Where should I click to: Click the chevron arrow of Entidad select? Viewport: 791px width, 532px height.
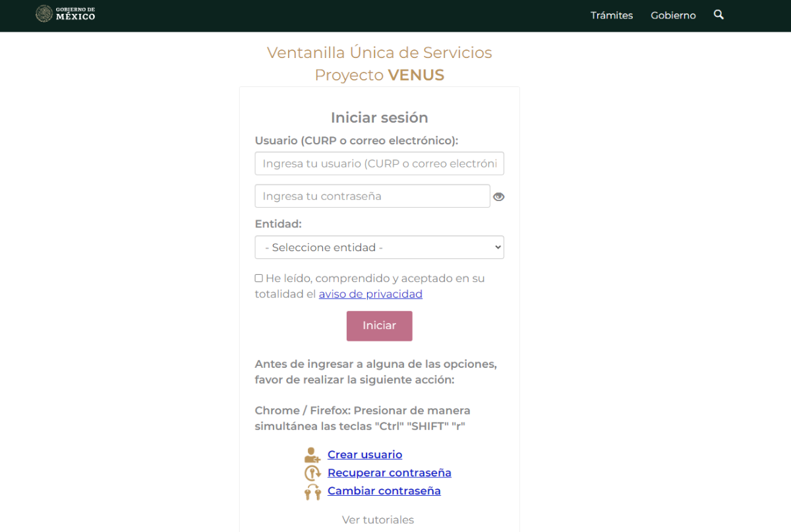point(498,247)
